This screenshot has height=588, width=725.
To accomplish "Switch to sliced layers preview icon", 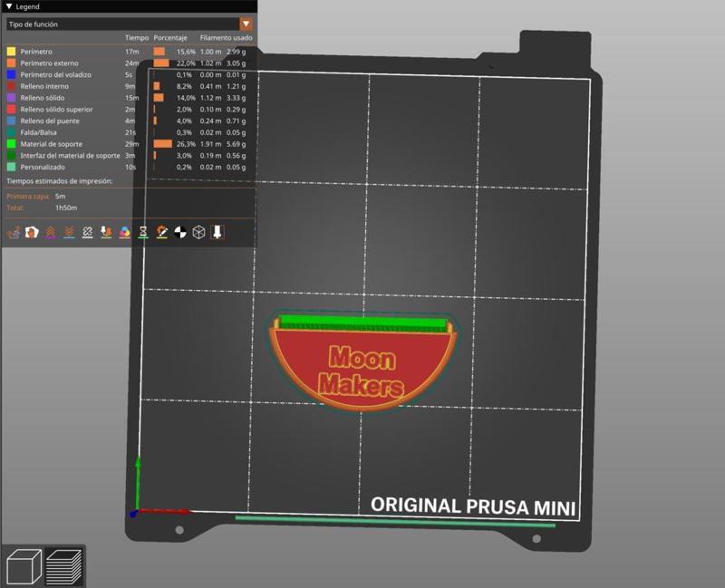I will (x=63, y=566).
